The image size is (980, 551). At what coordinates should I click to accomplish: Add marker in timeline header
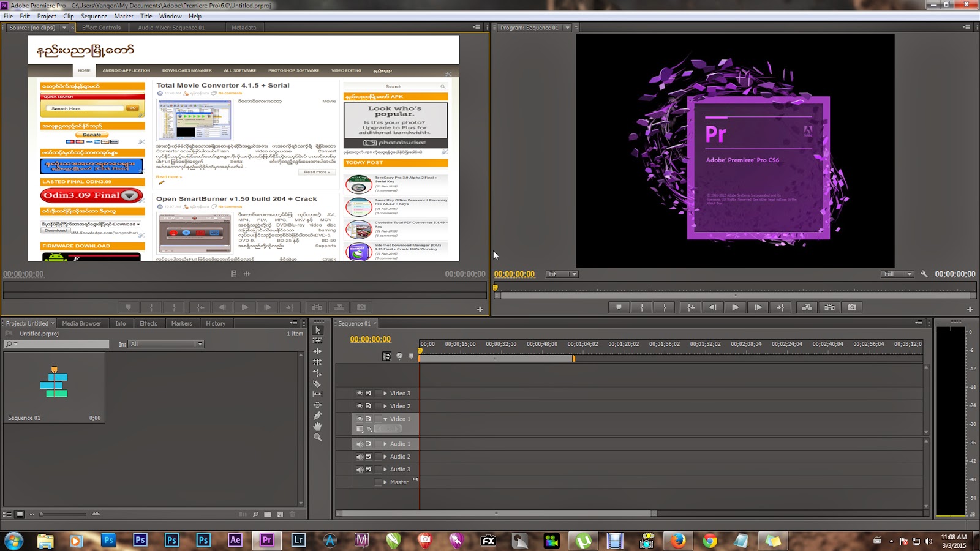411,356
